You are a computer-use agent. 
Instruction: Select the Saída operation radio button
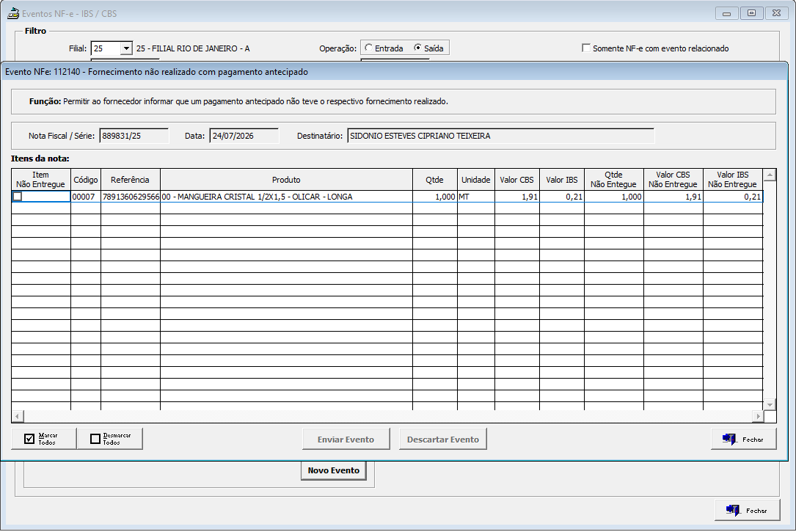(x=417, y=48)
